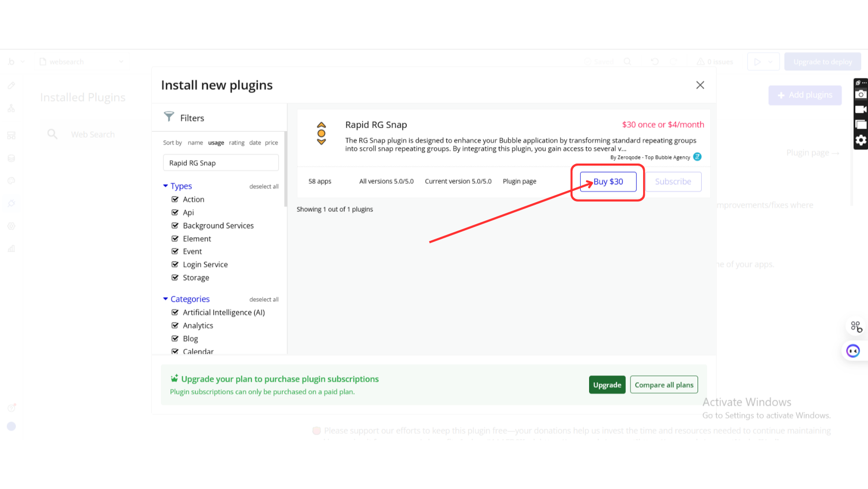Click the green Upgrade button
Viewport: 868px width, 489px height.
pyautogui.click(x=607, y=385)
